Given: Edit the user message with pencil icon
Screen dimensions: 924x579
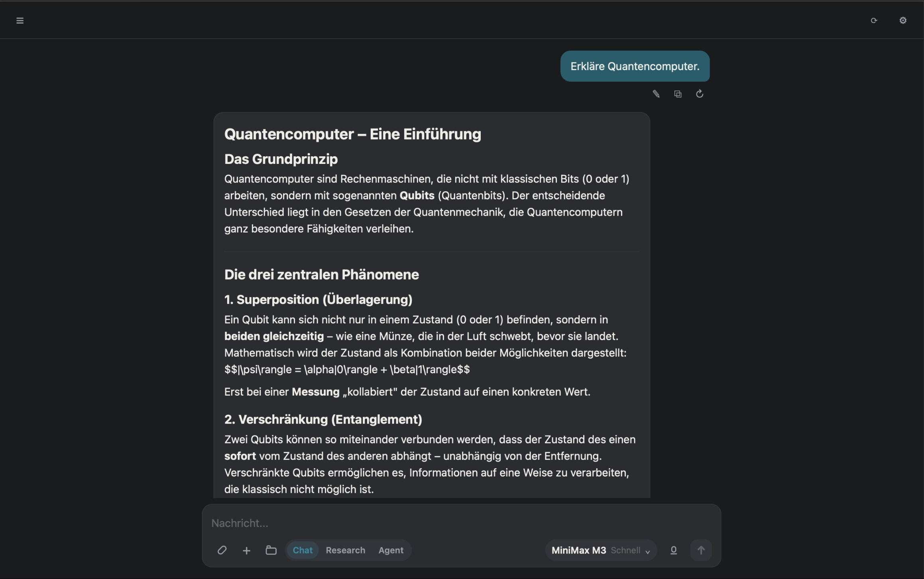Looking at the screenshot, I should point(656,94).
